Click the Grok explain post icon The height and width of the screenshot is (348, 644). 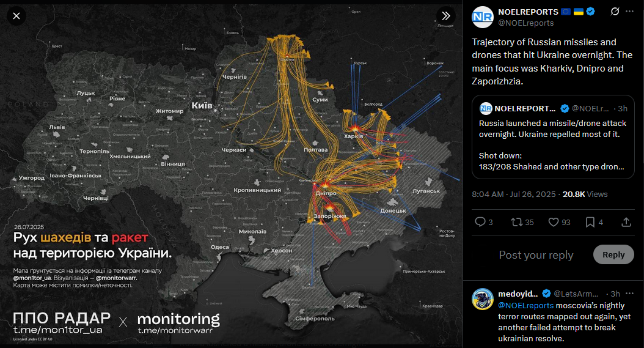coord(615,12)
